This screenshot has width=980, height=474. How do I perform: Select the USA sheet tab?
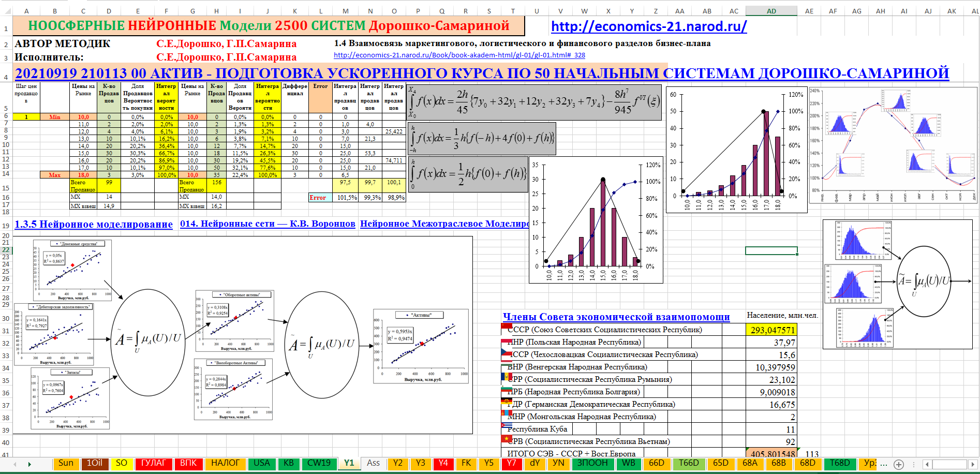click(262, 463)
